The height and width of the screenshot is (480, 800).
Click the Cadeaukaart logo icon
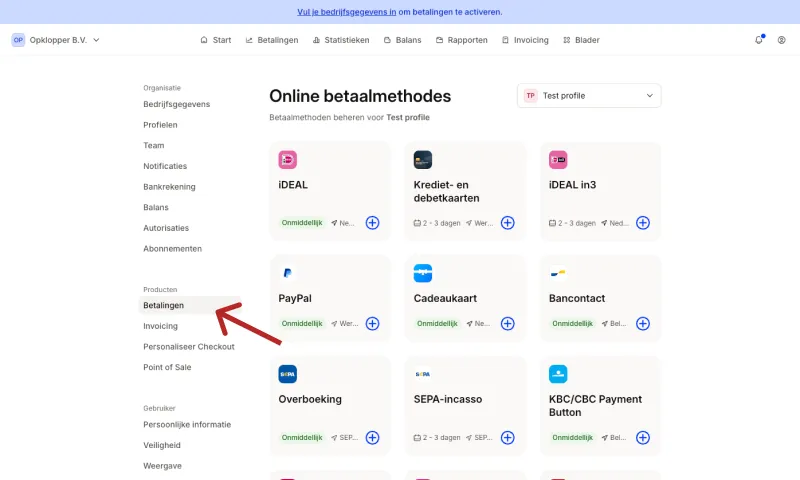coord(423,273)
